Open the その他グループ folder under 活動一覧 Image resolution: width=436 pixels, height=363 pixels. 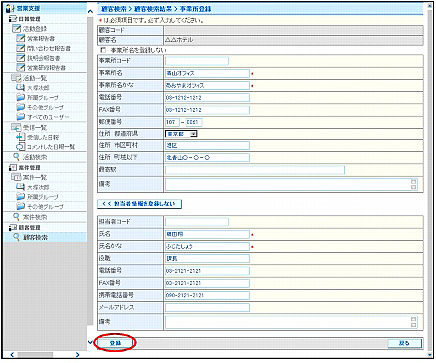tap(21, 107)
